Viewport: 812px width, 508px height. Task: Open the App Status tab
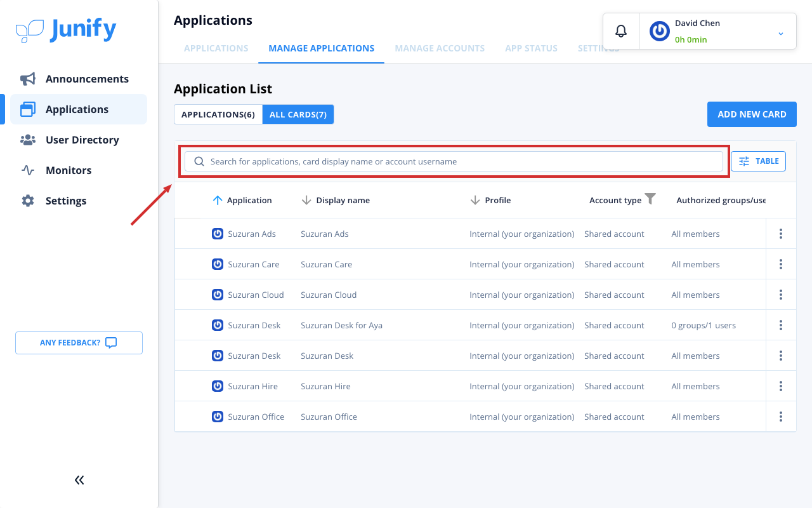[x=532, y=48]
